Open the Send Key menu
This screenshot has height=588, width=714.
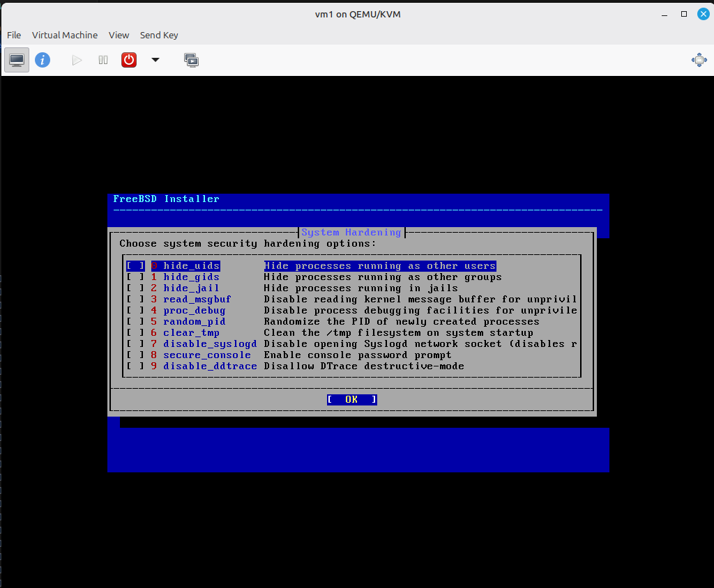tap(159, 35)
